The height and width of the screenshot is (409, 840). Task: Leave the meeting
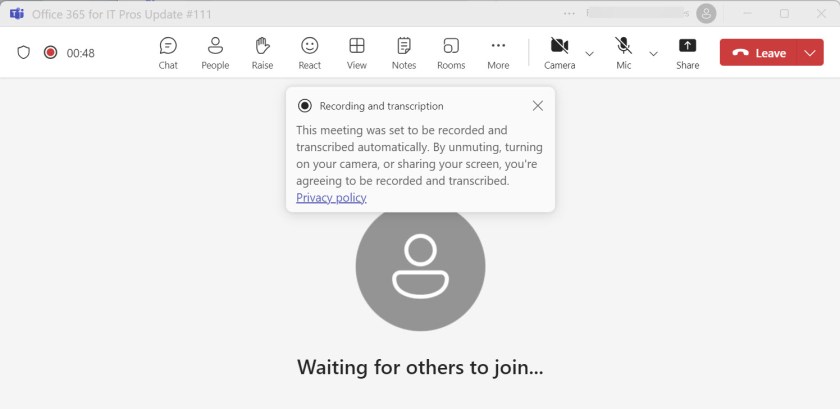[x=759, y=53]
